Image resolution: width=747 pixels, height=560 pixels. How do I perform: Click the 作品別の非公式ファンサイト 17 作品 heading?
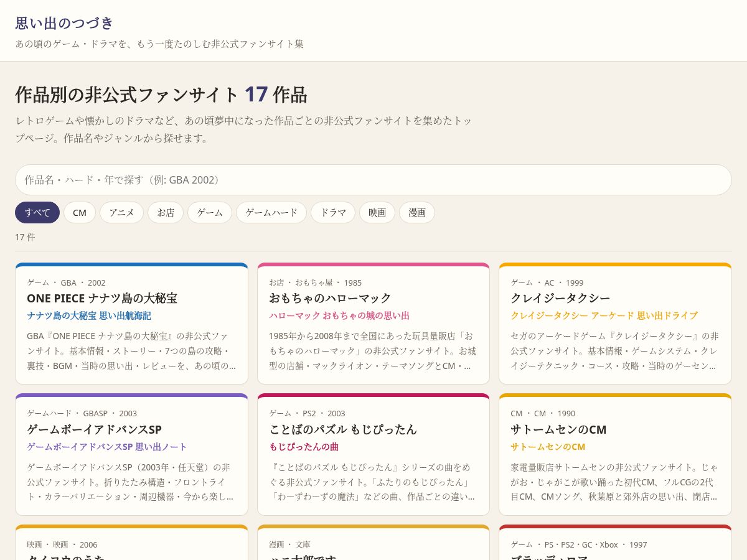point(161,95)
